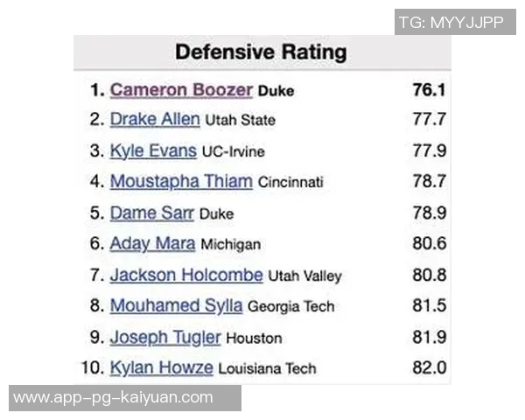Image resolution: width=525 pixels, height=420 pixels.
Task: Click the 82.0 rating for Kylan Howze
Action: [429, 367]
